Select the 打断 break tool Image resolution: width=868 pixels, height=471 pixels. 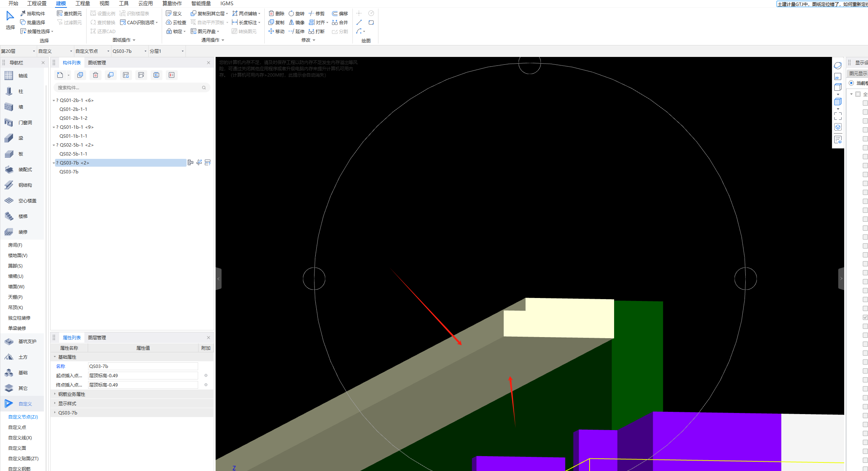click(317, 31)
